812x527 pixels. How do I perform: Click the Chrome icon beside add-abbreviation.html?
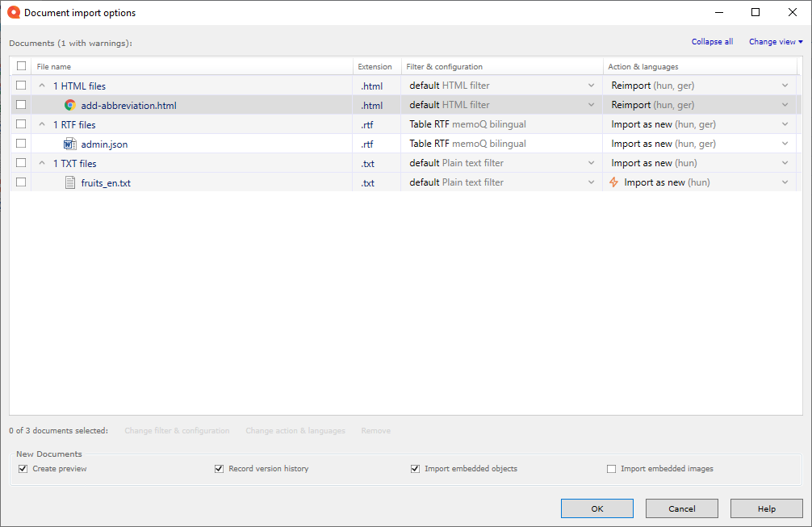pyautogui.click(x=69, y=105)
